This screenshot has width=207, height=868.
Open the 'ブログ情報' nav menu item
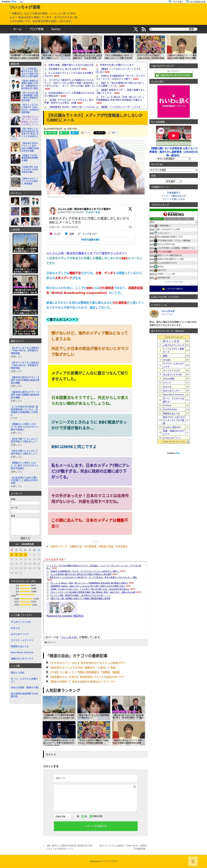[x=36, y=29]
